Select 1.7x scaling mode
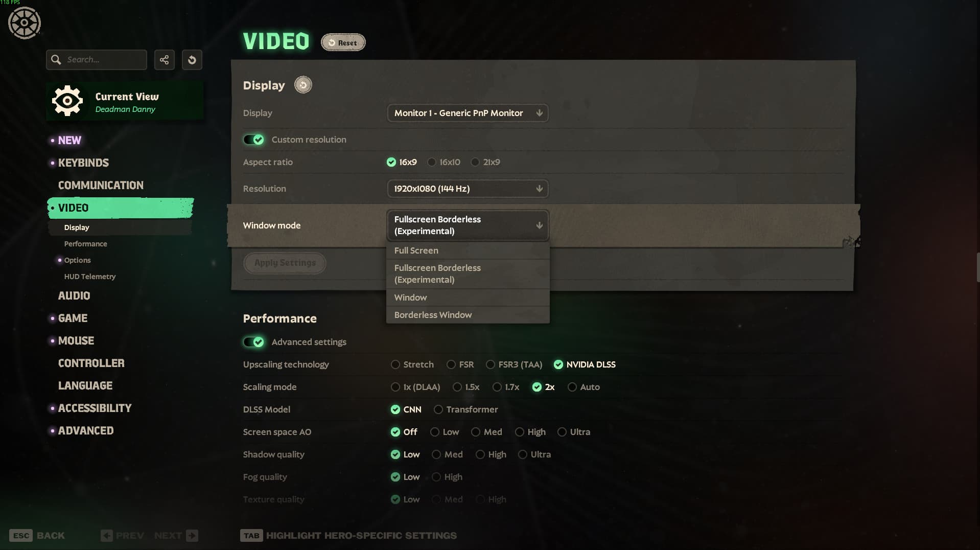The width and height of the screenshot is (980, 550). coord(506,387)
